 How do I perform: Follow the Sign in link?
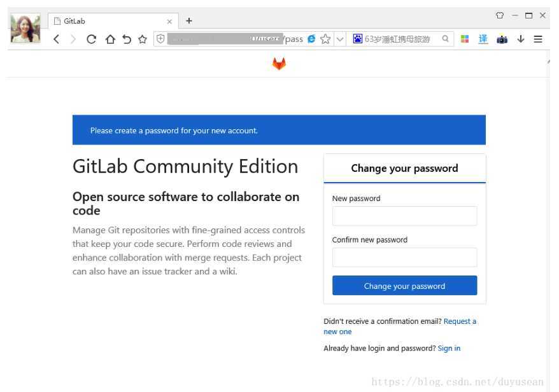tap(449, 348)
